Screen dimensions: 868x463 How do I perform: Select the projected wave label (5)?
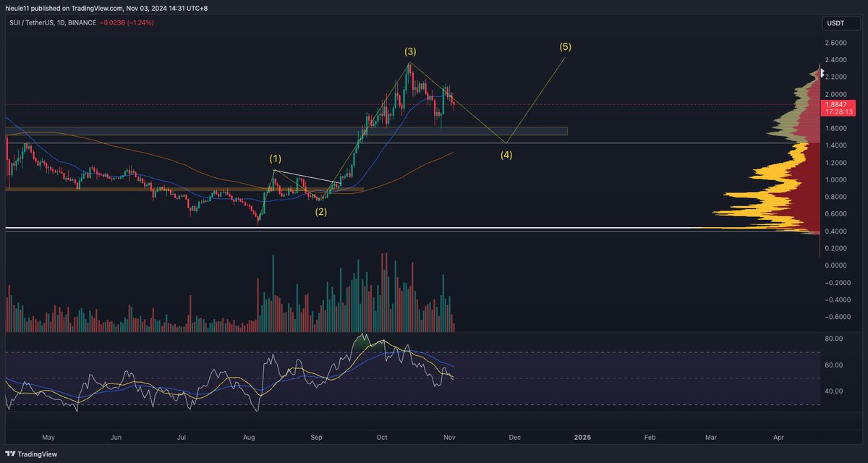(565, 46)
